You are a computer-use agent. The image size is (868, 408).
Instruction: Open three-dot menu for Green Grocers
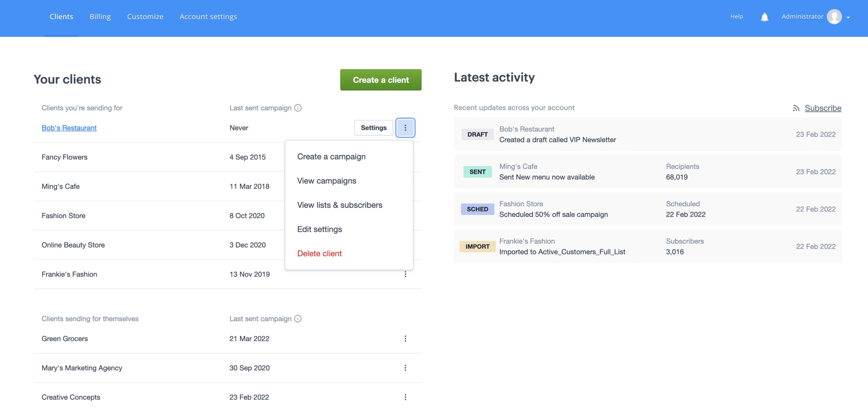pyautogui.click(x=405, y=339)
